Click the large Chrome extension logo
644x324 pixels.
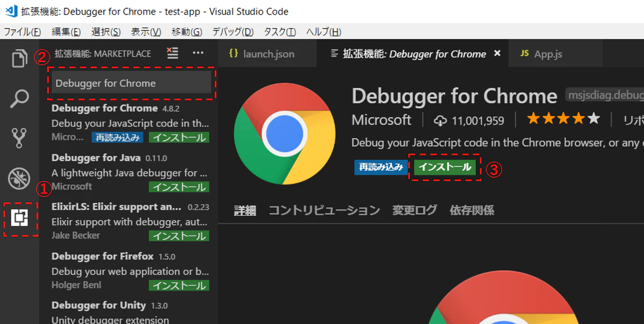pos(284,133)
